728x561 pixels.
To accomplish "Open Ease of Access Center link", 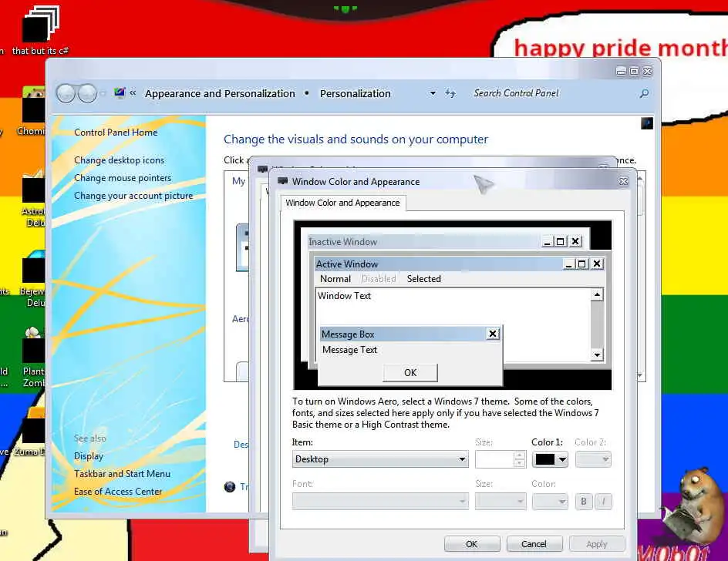I will click(118, 492).
